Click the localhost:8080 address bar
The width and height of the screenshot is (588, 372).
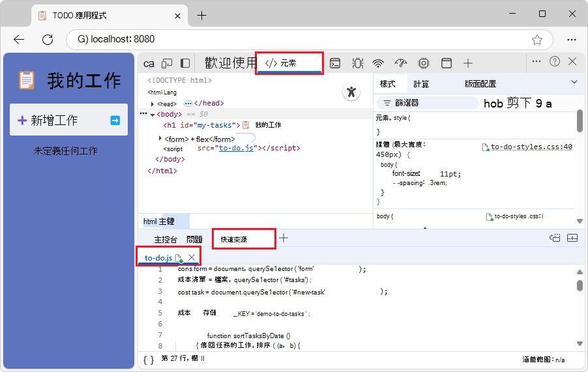coord(310,39)
